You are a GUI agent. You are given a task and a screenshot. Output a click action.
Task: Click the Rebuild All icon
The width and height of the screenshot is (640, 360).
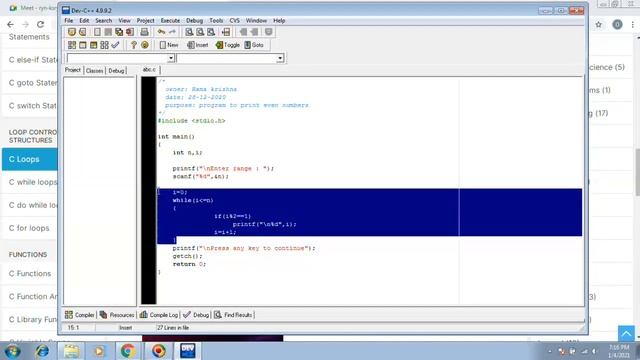[104, 45]
